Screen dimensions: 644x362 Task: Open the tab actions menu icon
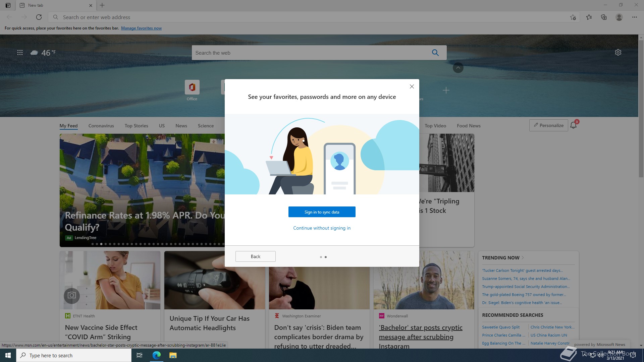8,5
